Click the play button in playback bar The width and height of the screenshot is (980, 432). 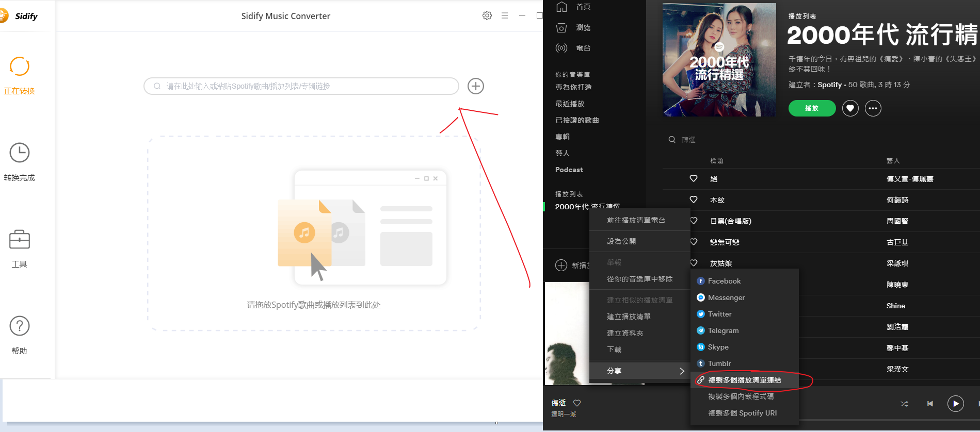[x=956, y=404]
